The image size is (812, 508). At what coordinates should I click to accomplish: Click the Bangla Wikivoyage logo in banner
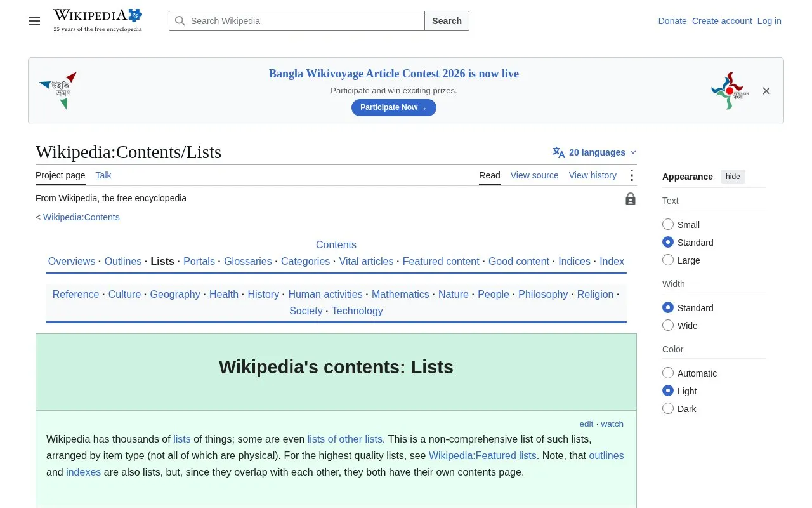[x=58, y=91]
